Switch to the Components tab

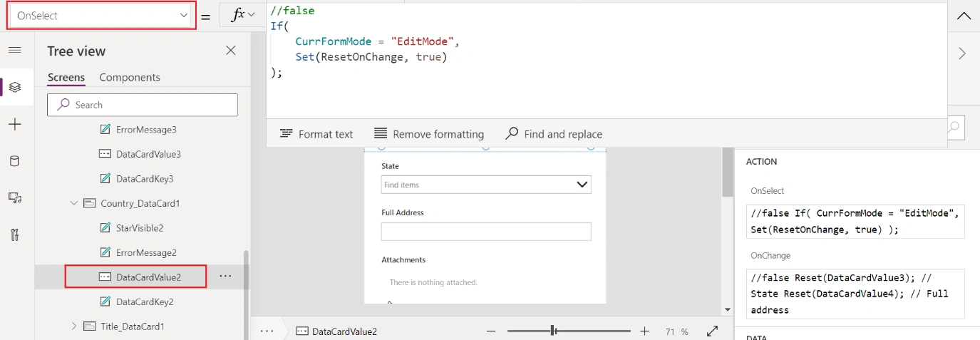[x=130, y=77]
